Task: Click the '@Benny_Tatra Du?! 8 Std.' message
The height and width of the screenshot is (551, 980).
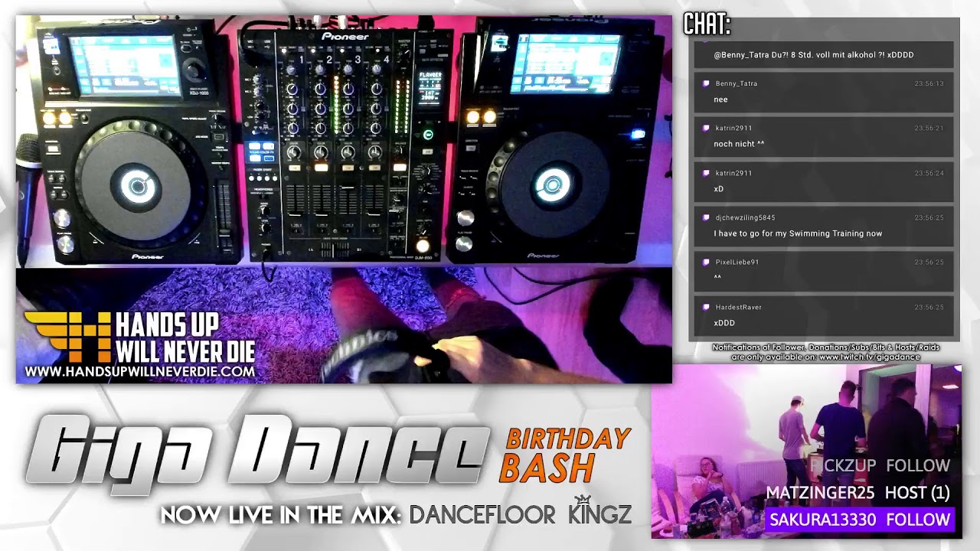Action: pyautogui.click(x=813, y=55)
